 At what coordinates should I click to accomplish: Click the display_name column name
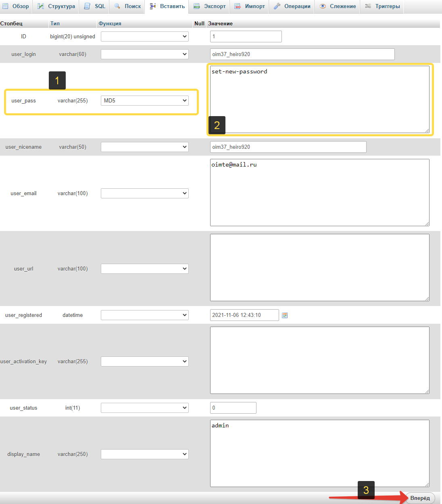[23, 454]
